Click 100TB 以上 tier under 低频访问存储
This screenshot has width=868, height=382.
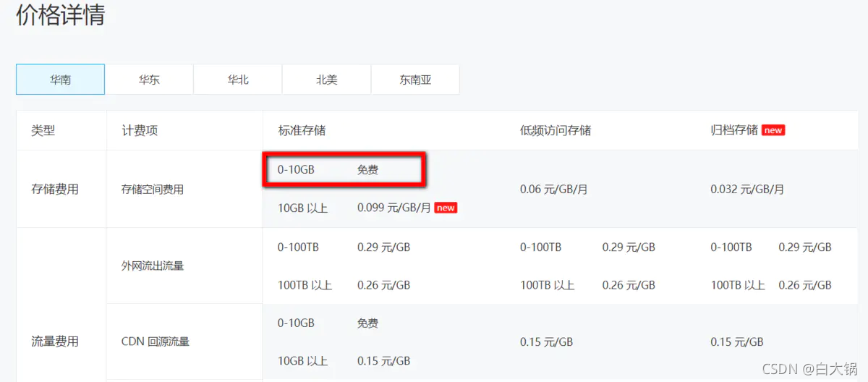[547, 285]
